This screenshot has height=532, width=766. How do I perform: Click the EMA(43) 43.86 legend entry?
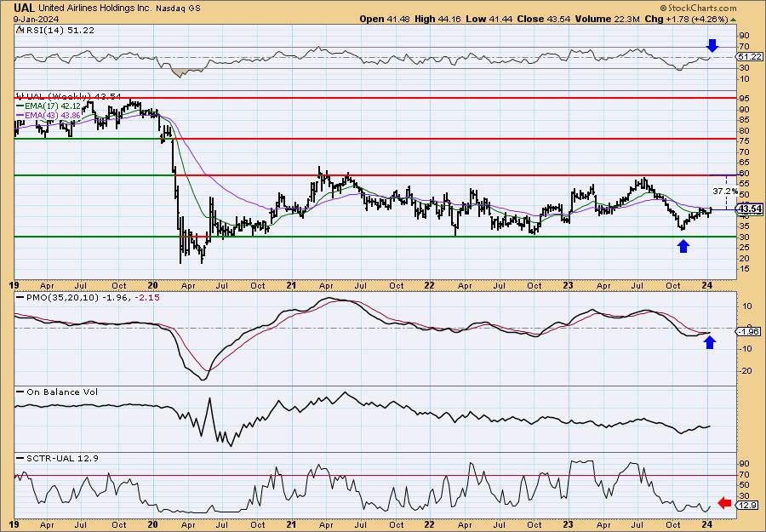(49, 115)
